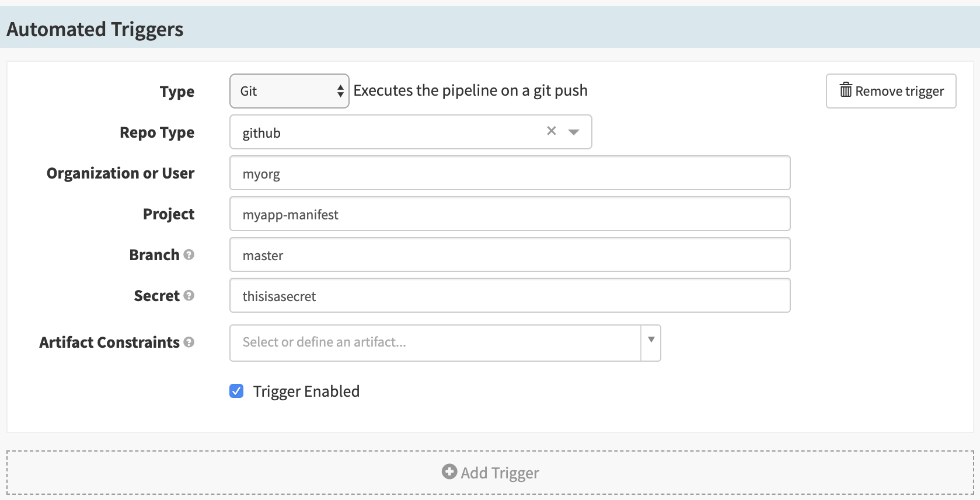Click the github text in Repo Type

coord(261,133)
